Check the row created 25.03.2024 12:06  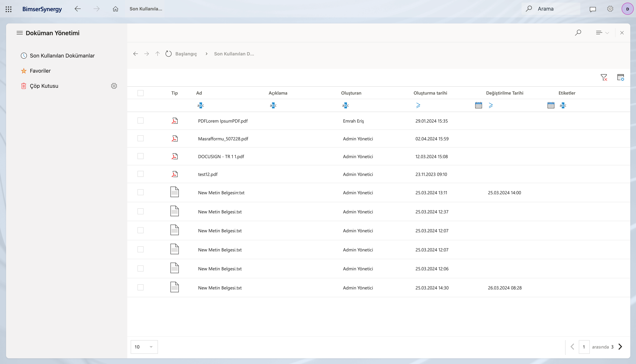(141, 268)
